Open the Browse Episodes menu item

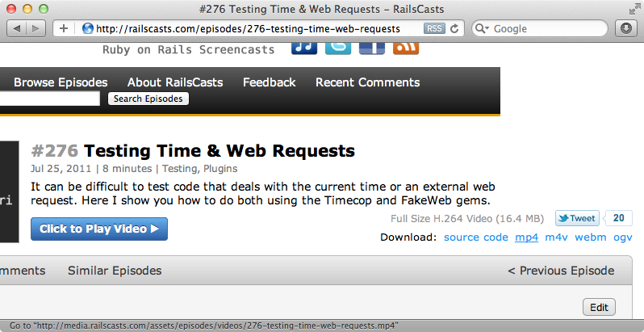click(x=61, y=82)
